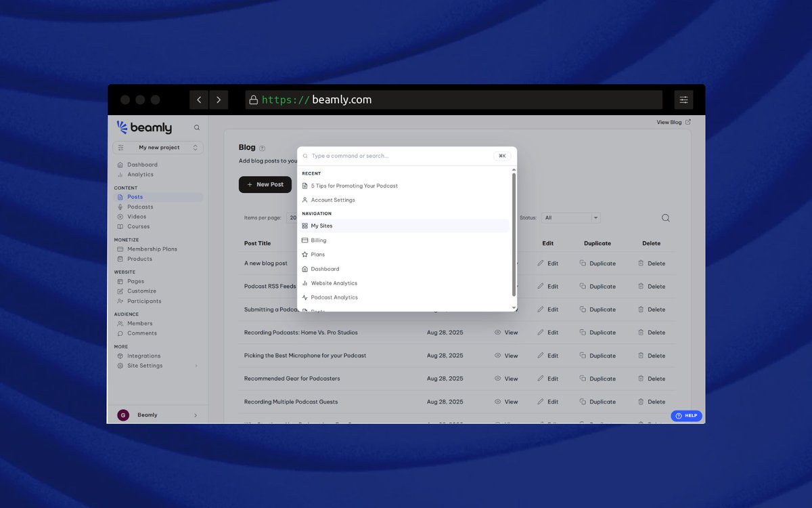The height and width of the screenshot is (508, 812).
Task: Delete the Podcast RSS Feeds post
Action: click(x=652, y=287)
